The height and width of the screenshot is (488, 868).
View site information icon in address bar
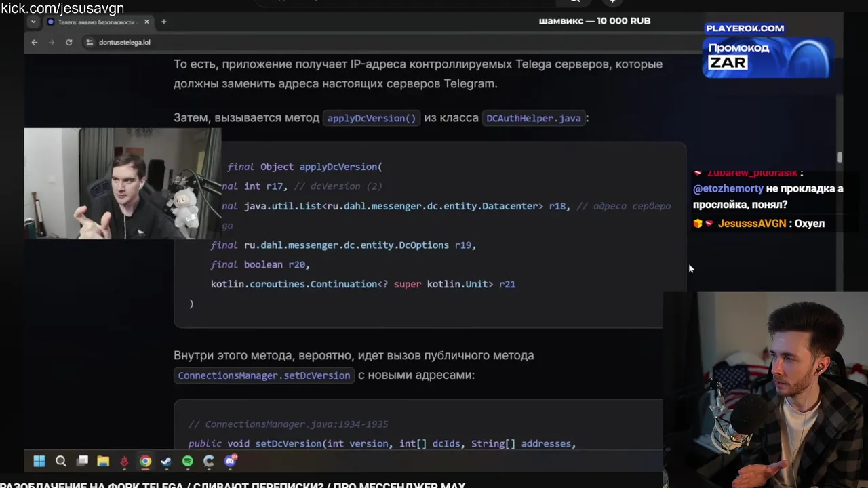tap(90, 42)
